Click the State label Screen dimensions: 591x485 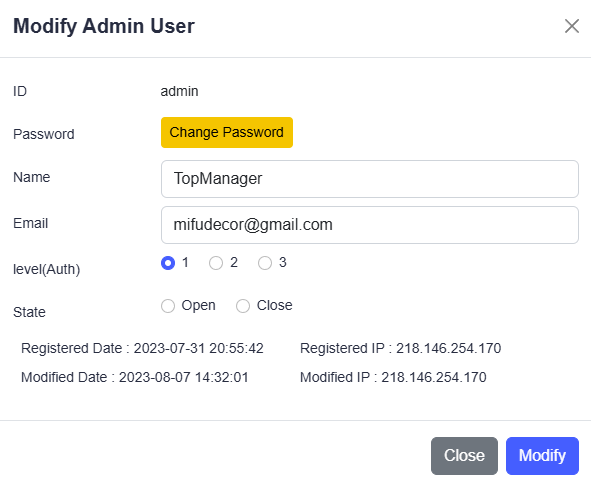click(x=29, y=312)
